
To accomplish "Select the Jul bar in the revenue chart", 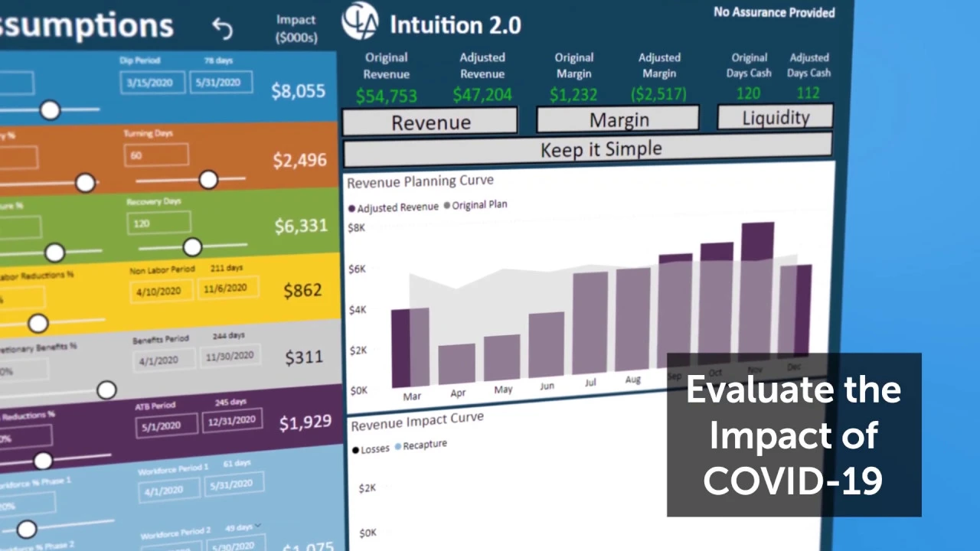I will click(x=590, y=323).
